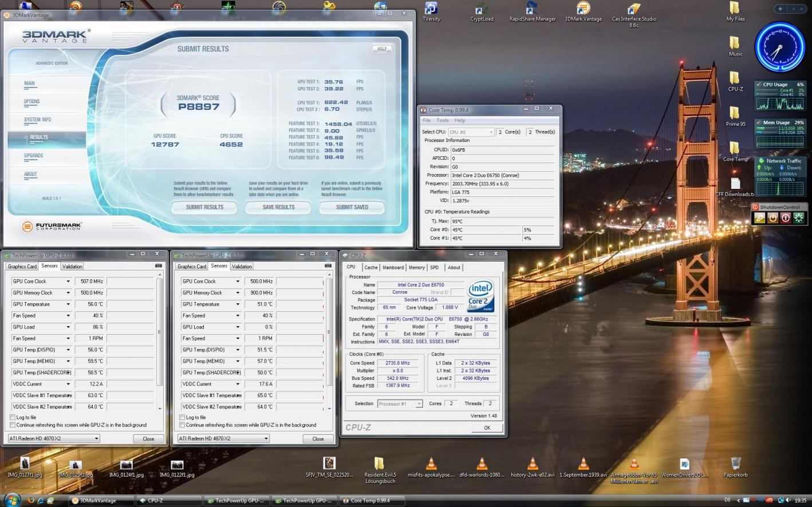Open the RapidShare Manager desktop icon
Image resolution: width=812 pixels, height=507 pixels.
coord(532,9)
